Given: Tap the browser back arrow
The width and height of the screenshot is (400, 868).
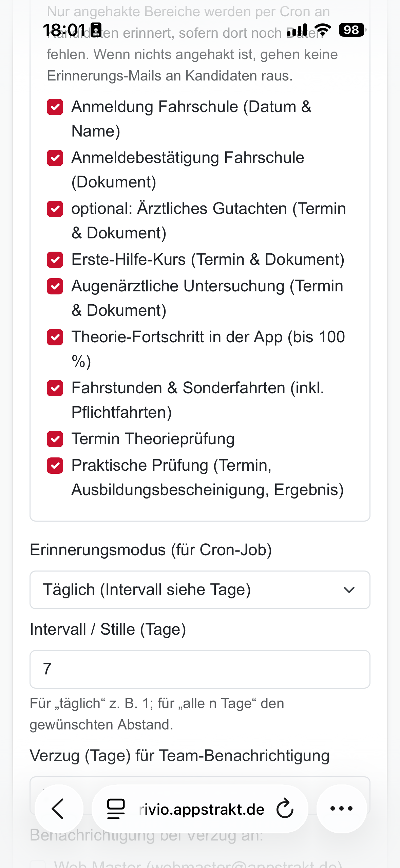Looking at the screenshot, I should point(58,809).
